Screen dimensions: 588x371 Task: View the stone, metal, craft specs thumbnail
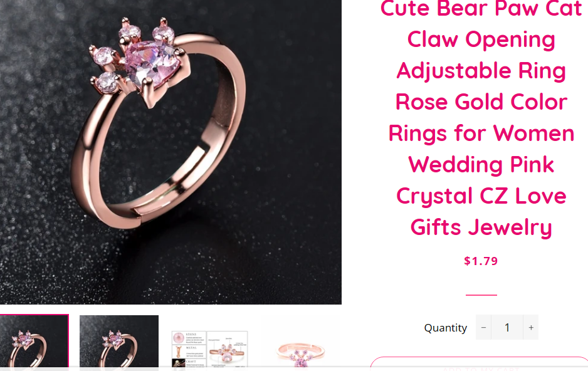(209, 349)
